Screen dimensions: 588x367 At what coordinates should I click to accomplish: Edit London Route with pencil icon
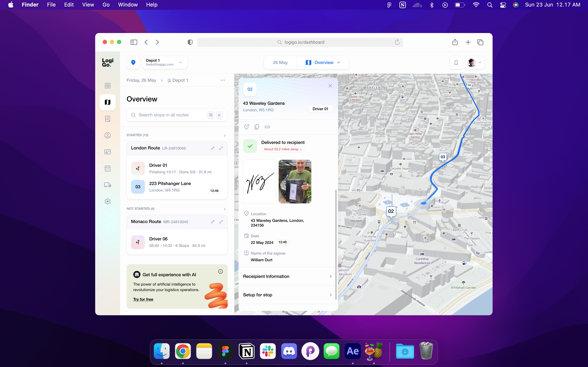213,148
